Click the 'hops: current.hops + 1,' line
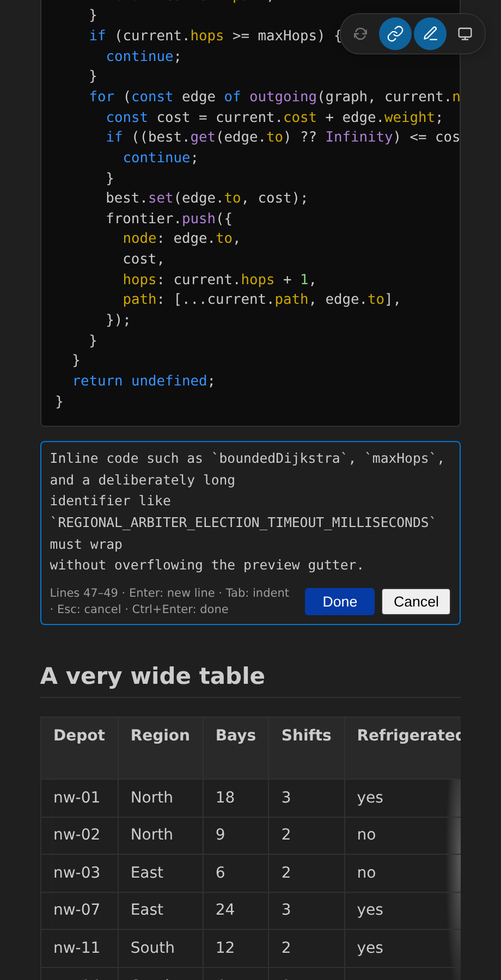The image size is (501, 980). tap(219, 279)
